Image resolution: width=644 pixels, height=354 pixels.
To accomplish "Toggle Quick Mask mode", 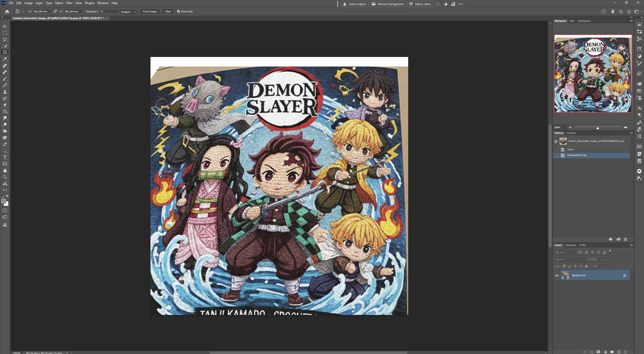I will pyautogui.click(x=5, y=211).
